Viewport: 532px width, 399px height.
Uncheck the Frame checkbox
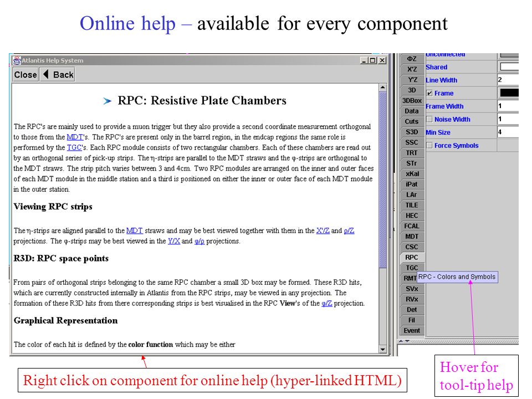coord(429,93)
